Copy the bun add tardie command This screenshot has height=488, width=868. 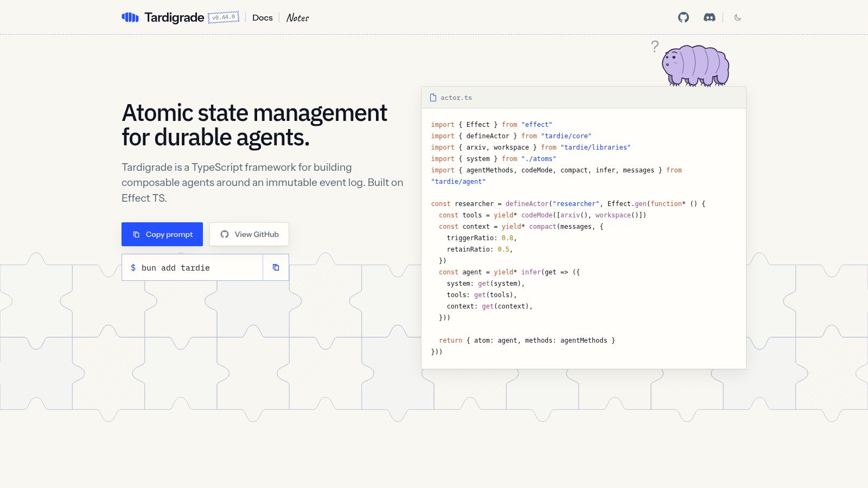click(276, 267)
